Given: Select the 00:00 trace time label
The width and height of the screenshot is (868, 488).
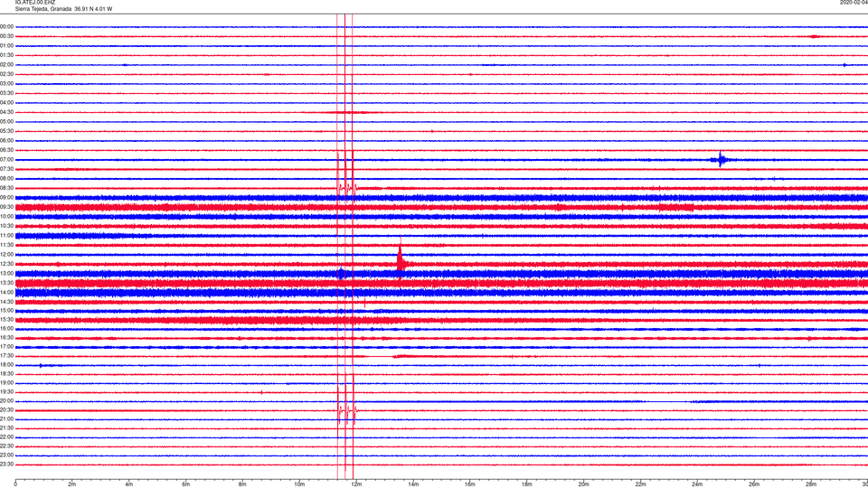Looking at the screenshot, I should 7,27.
